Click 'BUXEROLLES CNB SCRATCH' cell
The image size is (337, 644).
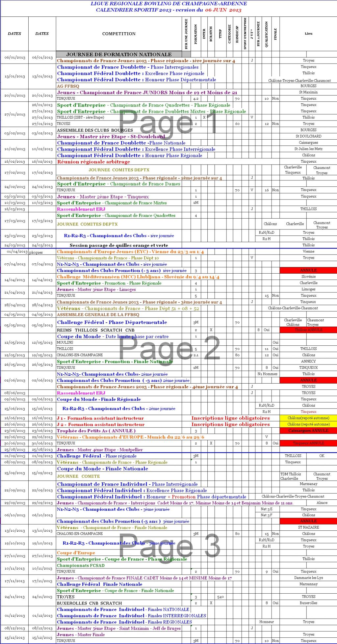(x=89, y=603)
